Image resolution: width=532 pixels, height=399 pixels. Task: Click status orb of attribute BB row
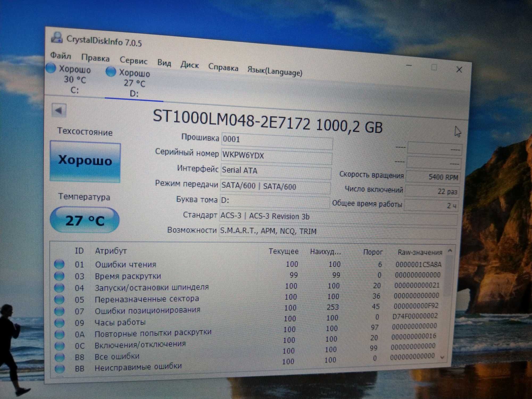[x=60, y=368]
